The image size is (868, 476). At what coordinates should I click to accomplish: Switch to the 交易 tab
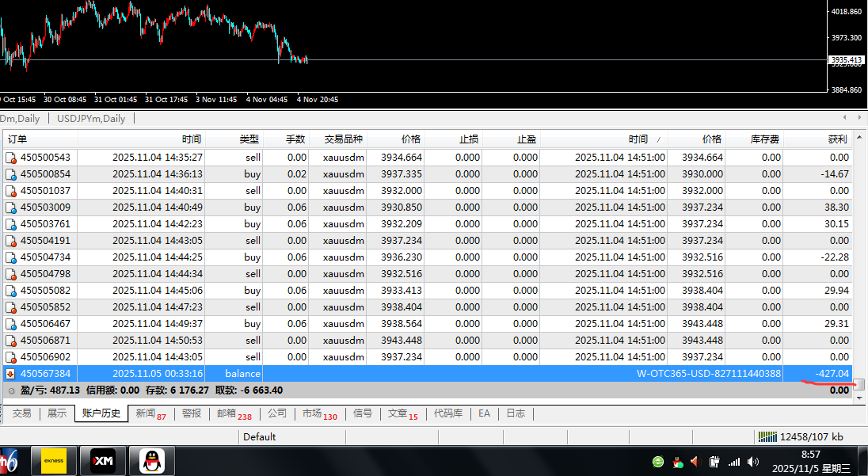(21, 413)
